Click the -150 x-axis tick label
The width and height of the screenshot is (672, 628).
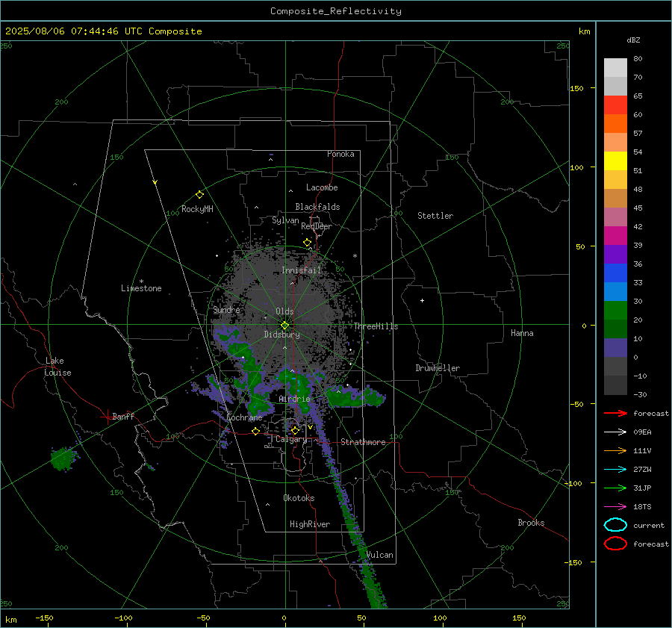tap(44, 618)
